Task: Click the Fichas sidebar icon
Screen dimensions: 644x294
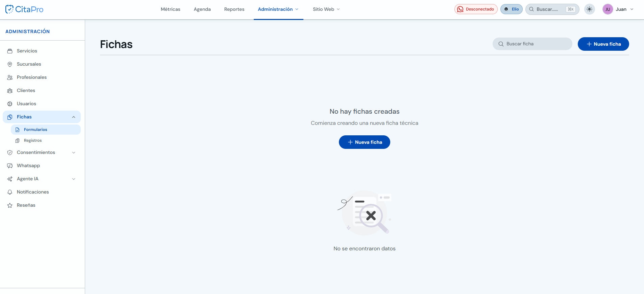Action: (x=10, y=117)
